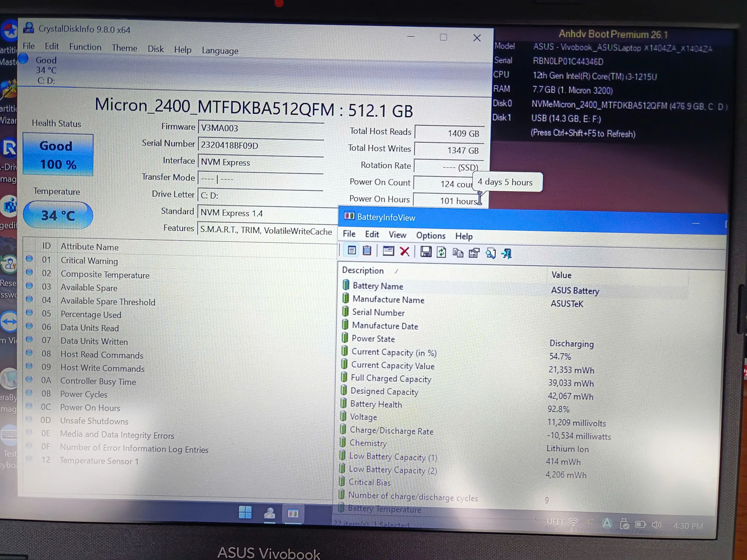Click the battery tray icon

tap(640, 524)
